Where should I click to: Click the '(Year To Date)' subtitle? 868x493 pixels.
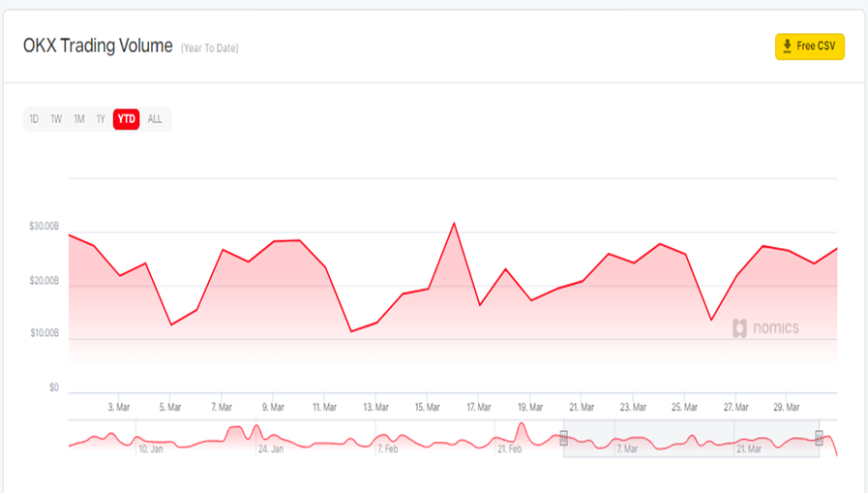coord(209,48)
